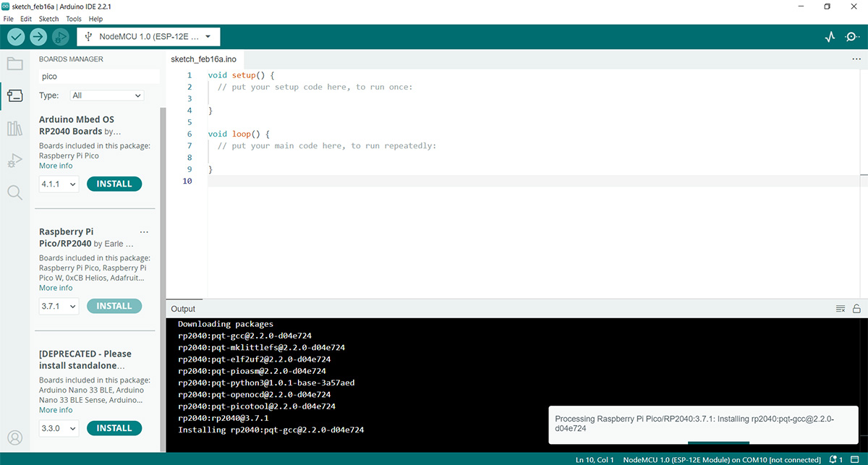The image size is (868, 465).
Task: Install Arduino Mbed OS RP2040 Boards package
Action: (114, 184)
